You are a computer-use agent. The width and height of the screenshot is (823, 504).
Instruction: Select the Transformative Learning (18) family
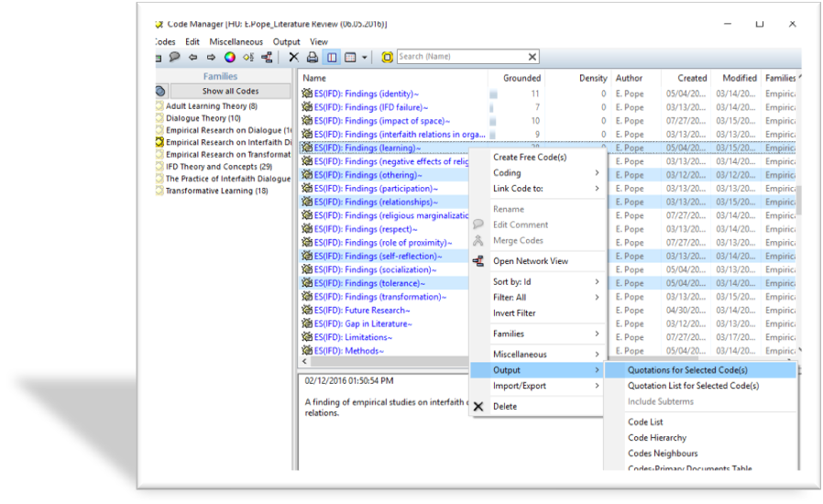[216, 191]
